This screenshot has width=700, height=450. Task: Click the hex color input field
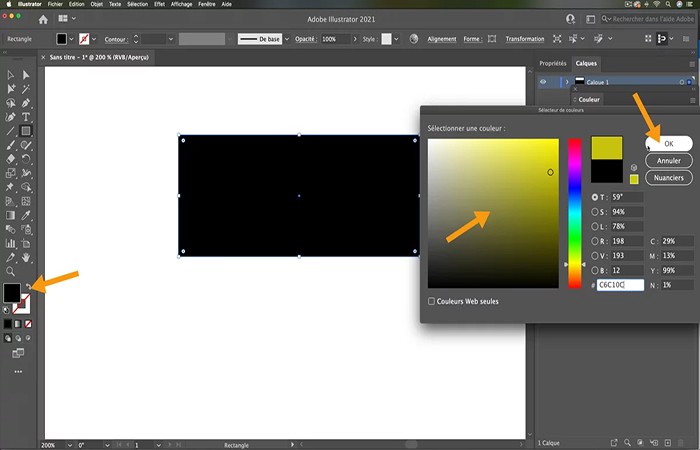pos(619,284)
